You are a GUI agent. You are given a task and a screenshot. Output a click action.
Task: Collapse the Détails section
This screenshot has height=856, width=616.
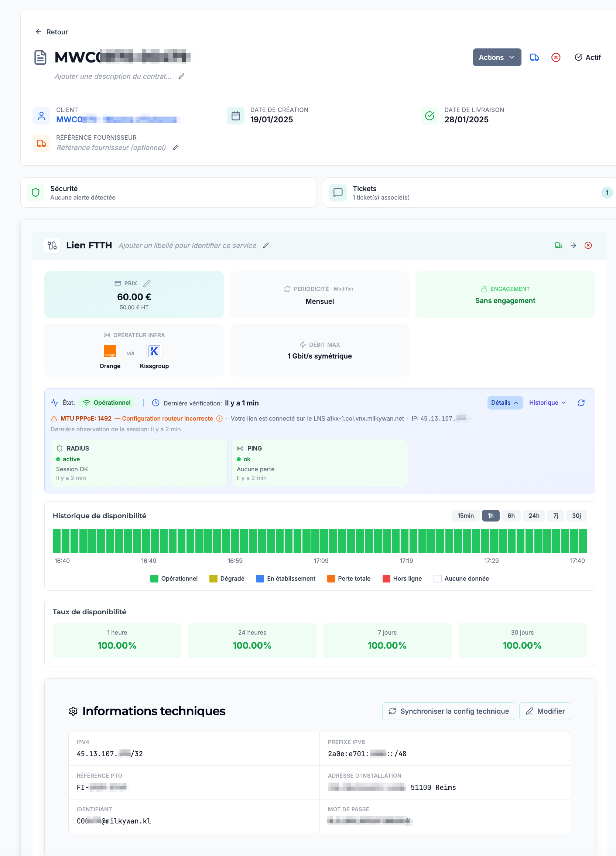tap(505, 403)
